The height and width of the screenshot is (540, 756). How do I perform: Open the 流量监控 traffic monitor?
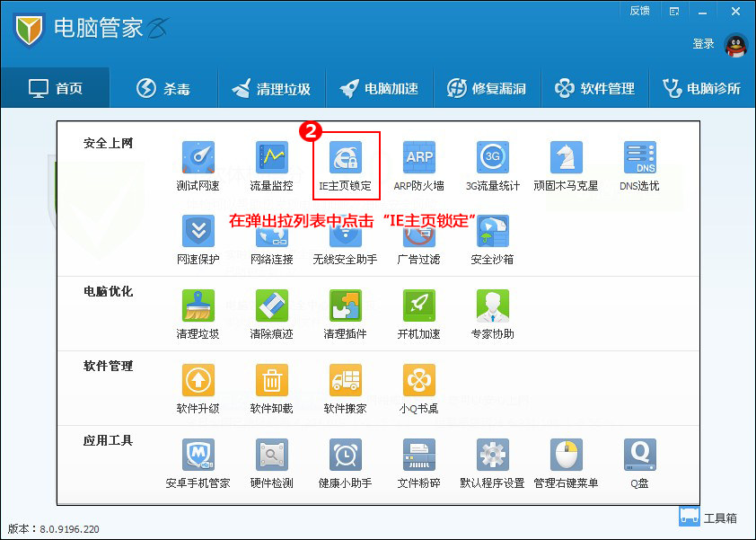click(272, 166)
